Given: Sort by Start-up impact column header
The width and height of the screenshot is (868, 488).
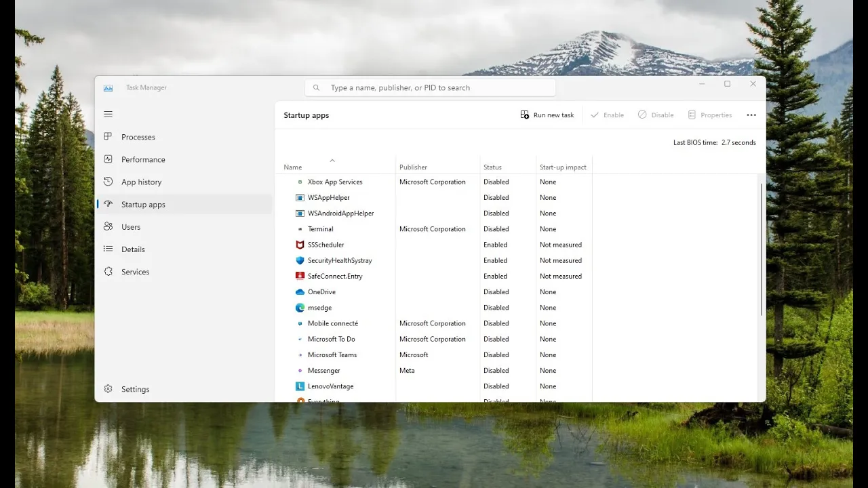Looking at the screenshot, I should pos(564,167).
